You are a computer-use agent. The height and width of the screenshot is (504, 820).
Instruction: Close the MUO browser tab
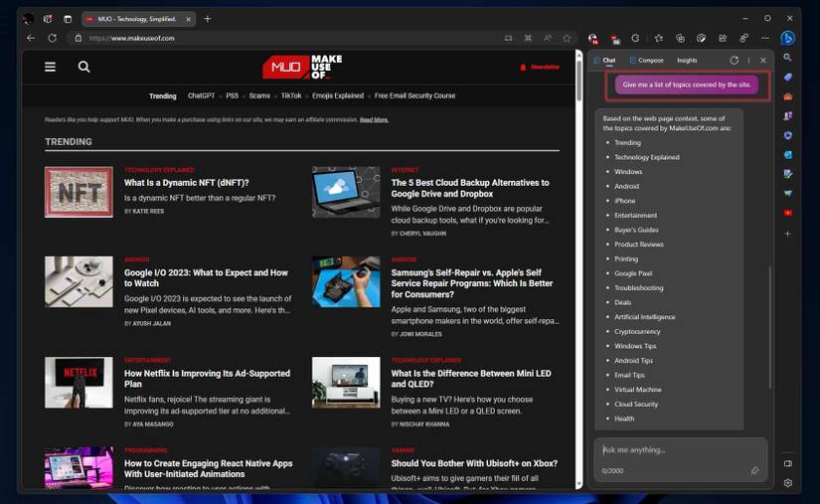(188, 19)
